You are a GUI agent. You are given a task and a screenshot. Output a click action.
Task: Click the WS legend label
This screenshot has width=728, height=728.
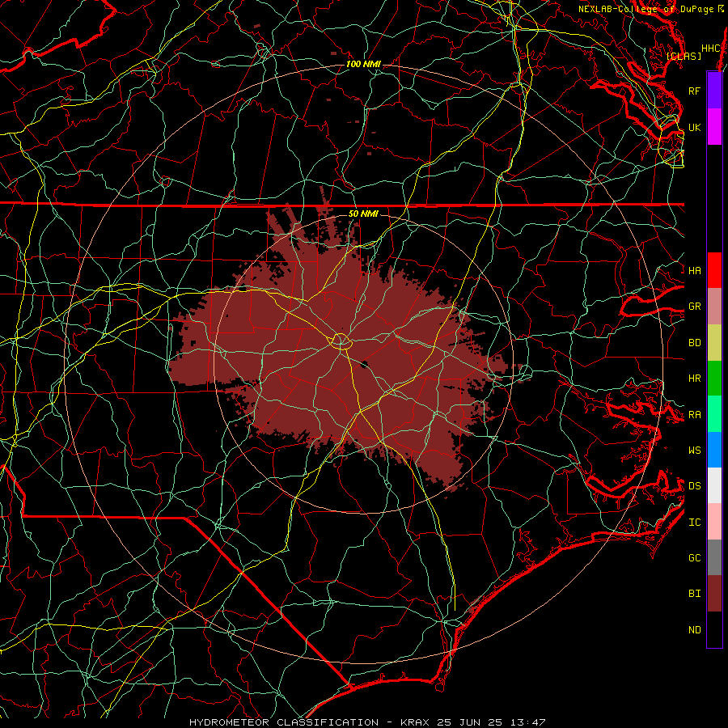694,450
